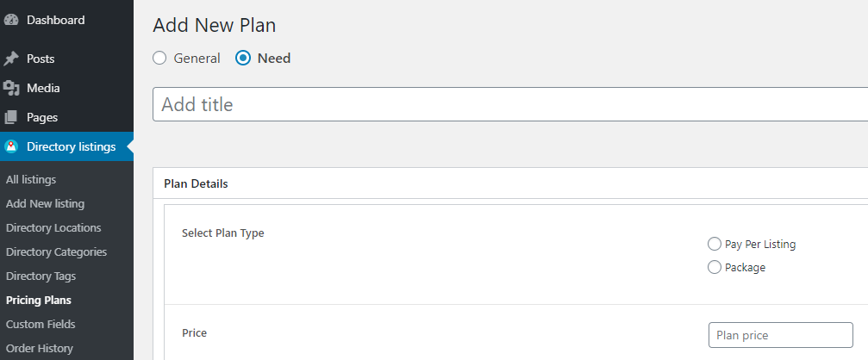Select the Need radio option
Screen dimensions: 868x360
click(242, 58)
